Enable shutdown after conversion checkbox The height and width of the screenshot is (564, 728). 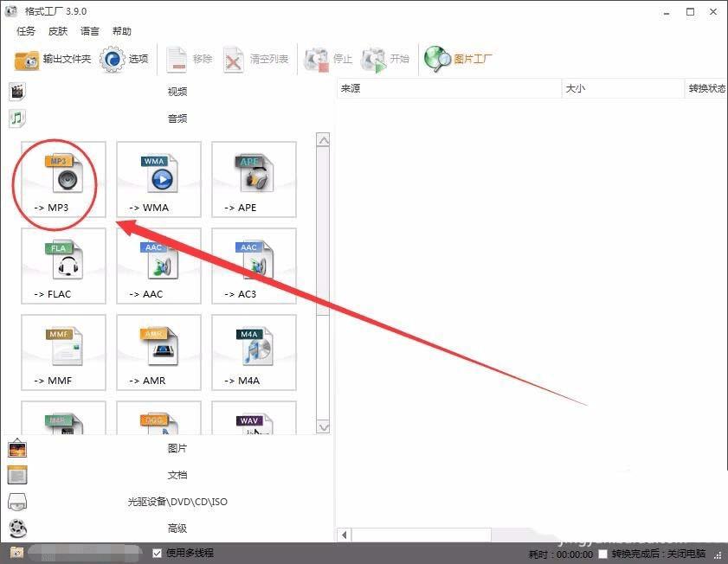602,554
